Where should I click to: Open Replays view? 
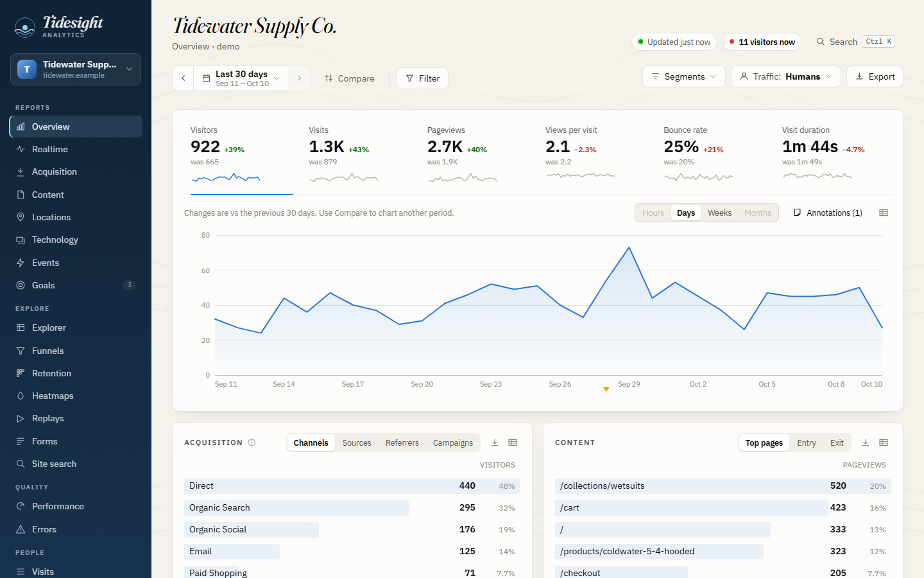click(x=76, y=418)
